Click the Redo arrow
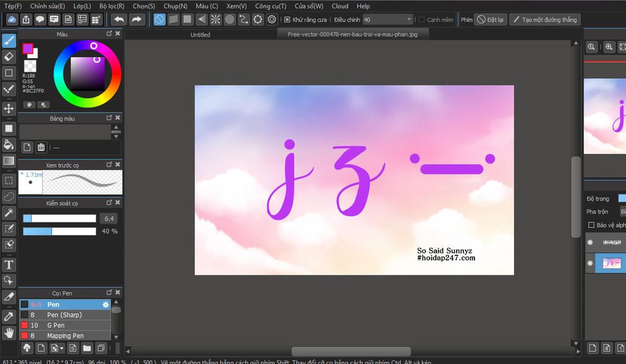The width and height of the screenshot is (626, 364). 136,20
